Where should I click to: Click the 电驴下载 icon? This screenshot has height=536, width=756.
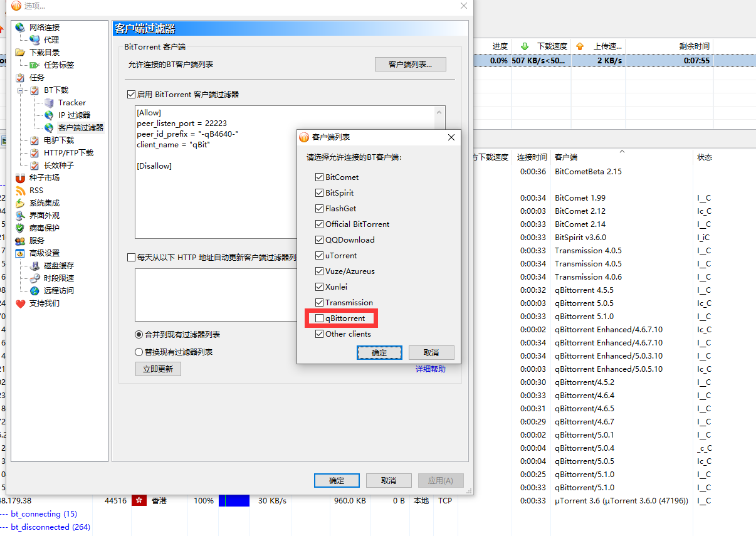[34, 140]
